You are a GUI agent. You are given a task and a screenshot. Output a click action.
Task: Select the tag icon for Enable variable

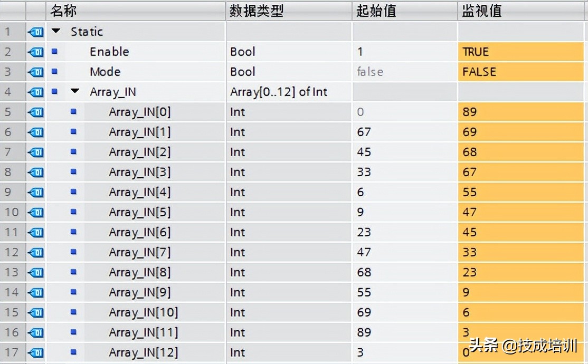point(34,51)
